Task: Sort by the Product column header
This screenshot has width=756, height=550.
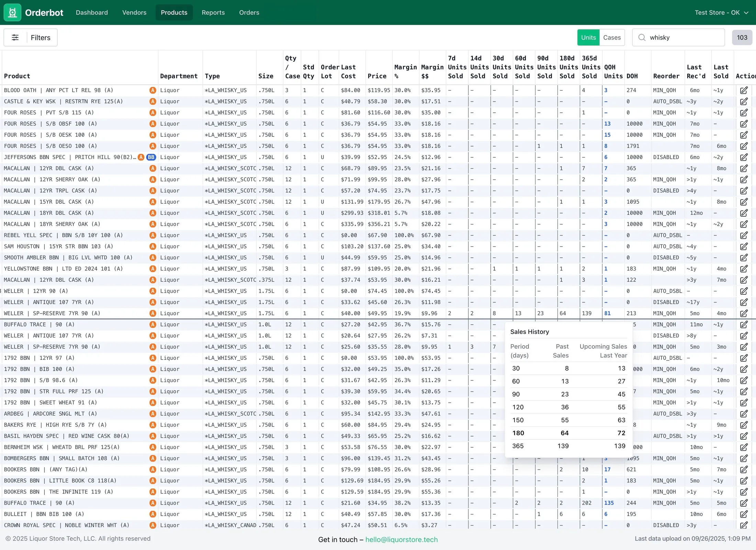Action: [x=17, y=76]
